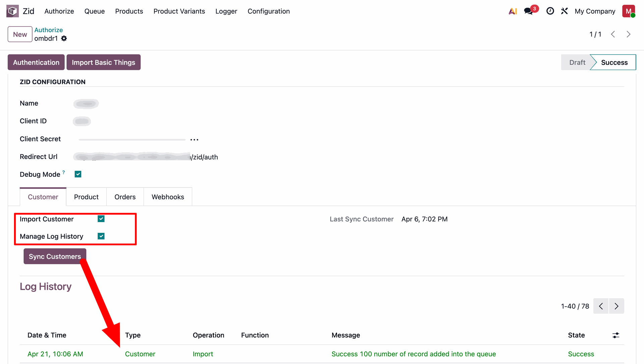Screen dimensions: 644x364
Task: Set status to Draft
Action: click(x=577, y=62)
